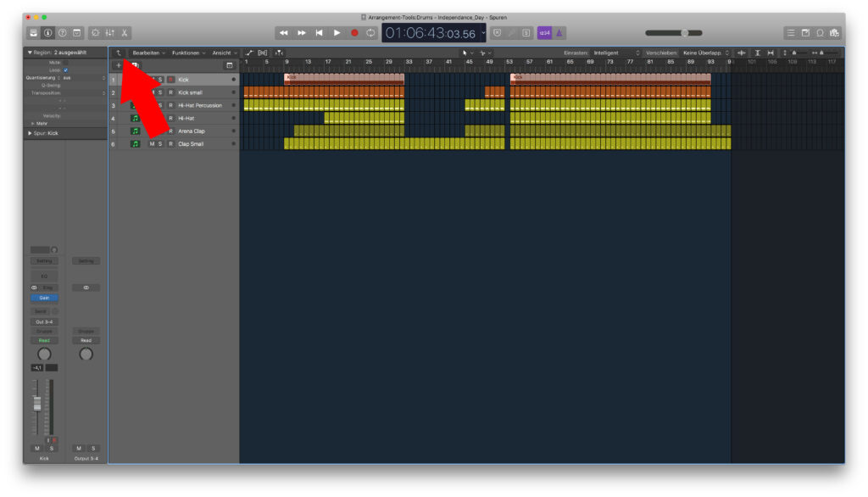Screen dimensions: 868x497
Task: Mute the Output 3-4 channel strip
Action: tap(79, 449)
